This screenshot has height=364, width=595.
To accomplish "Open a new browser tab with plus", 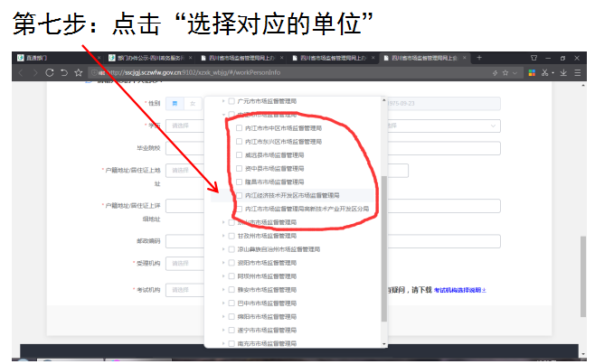I will (478, 58).
